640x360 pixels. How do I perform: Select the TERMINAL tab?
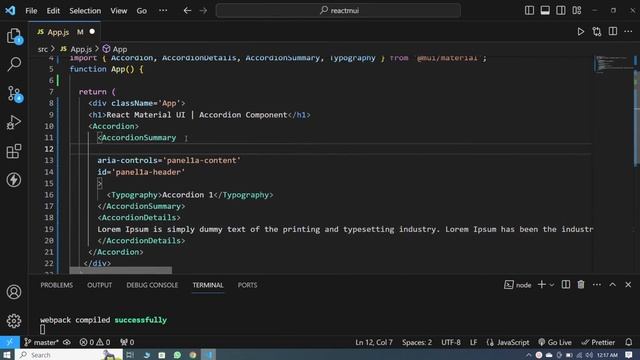point(208,285)
